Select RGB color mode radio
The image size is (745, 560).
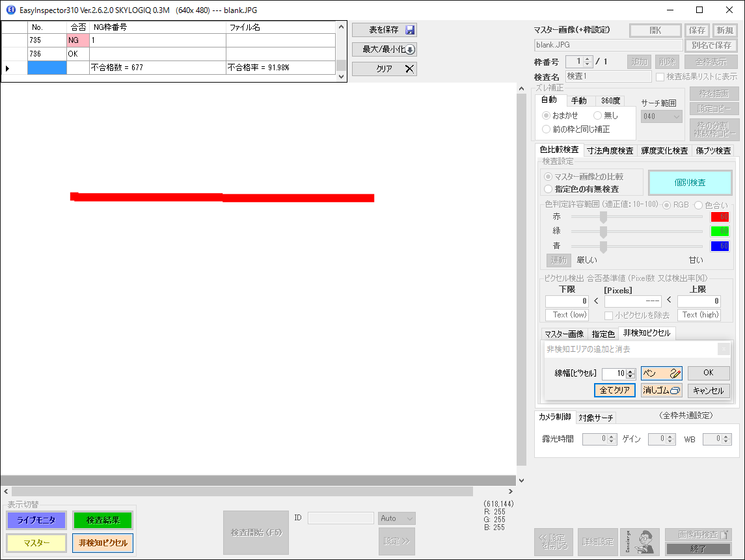click(x=667, y=205)
